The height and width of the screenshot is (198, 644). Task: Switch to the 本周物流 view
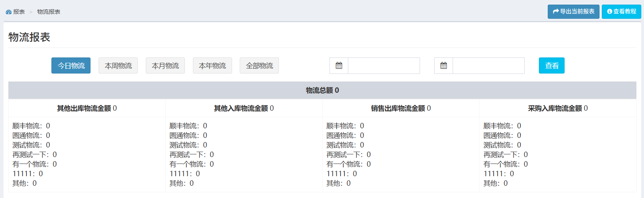tap(118, 65)
